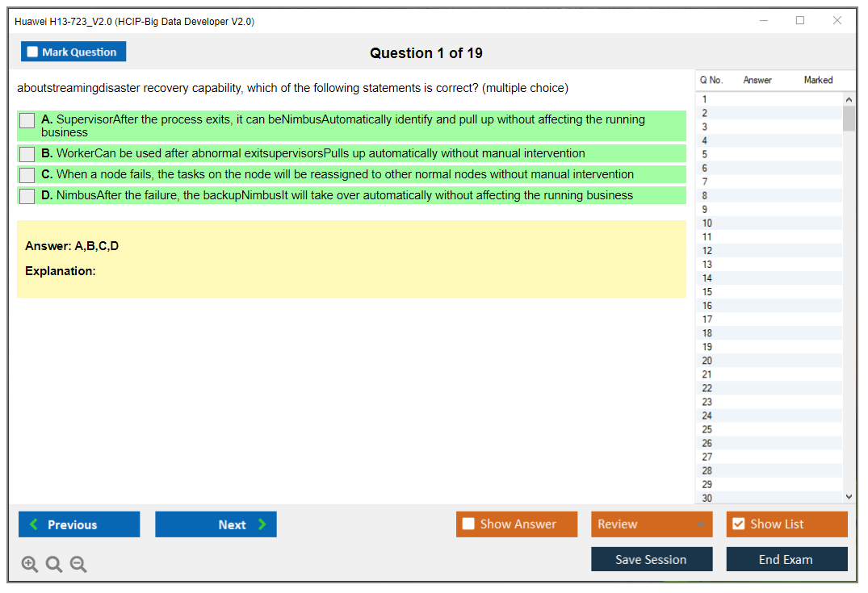Click the reset zoom magnifier icon

(54, 565)
